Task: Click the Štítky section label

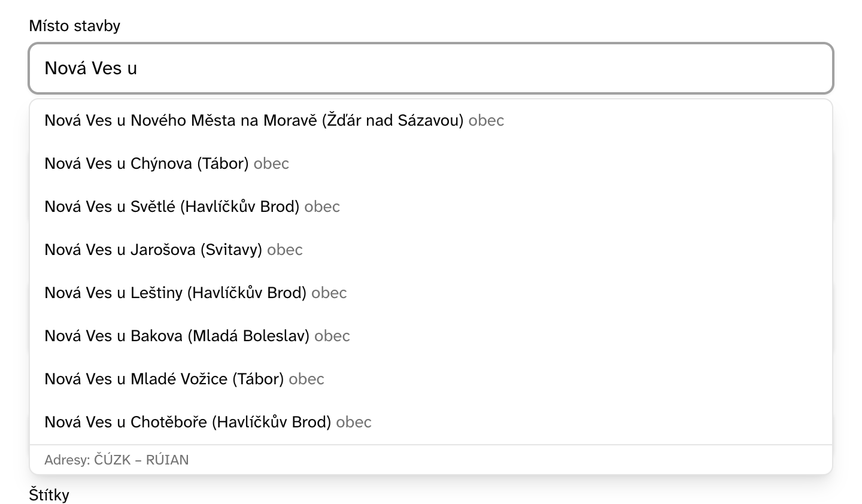Action: [49, 495]
